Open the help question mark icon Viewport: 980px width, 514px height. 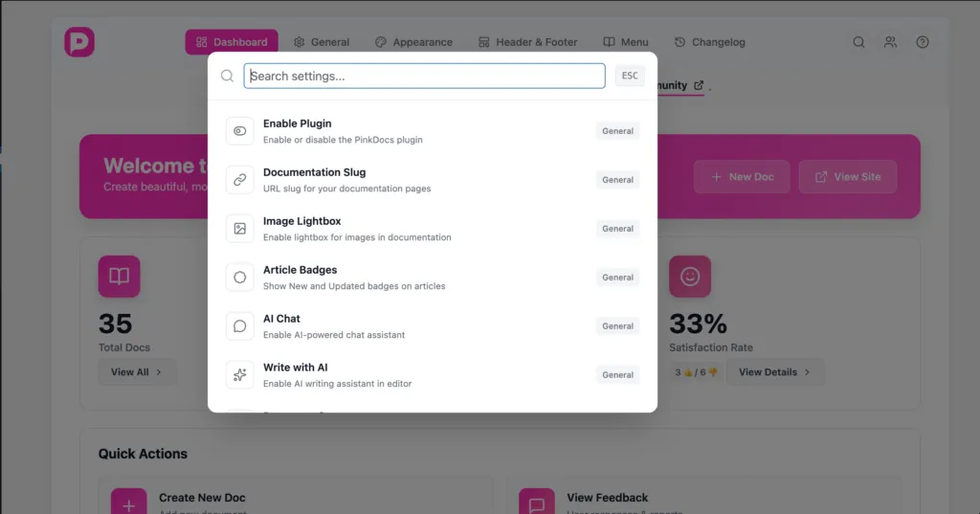click(923, 42)
